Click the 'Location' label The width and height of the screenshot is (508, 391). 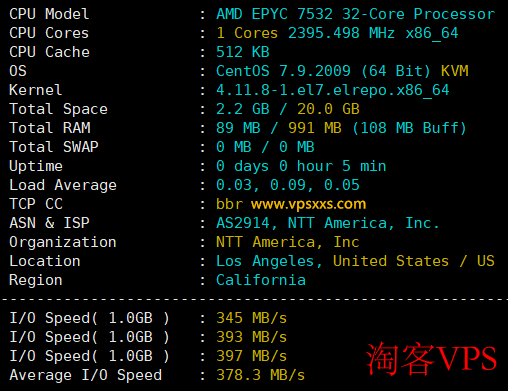[x=45, y=261]
